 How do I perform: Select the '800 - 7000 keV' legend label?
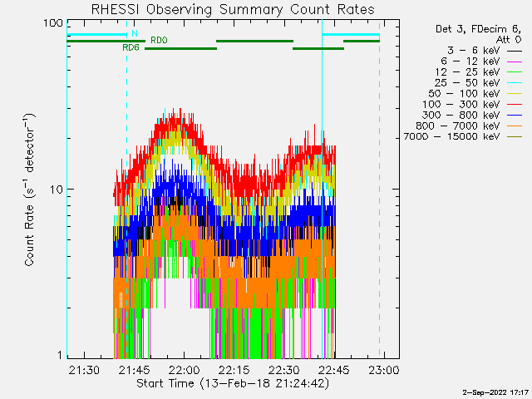click(x=458, y=126)
